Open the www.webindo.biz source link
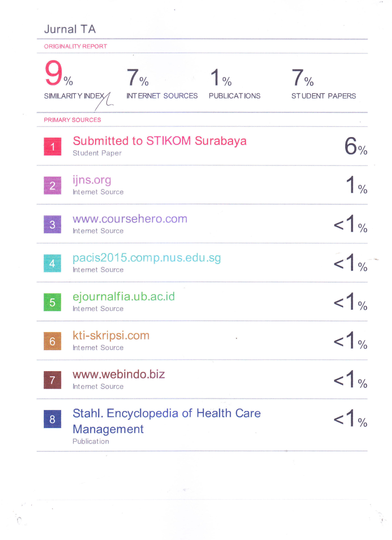Viewport: 392px width, 540px height. click(x=119, y=374)
